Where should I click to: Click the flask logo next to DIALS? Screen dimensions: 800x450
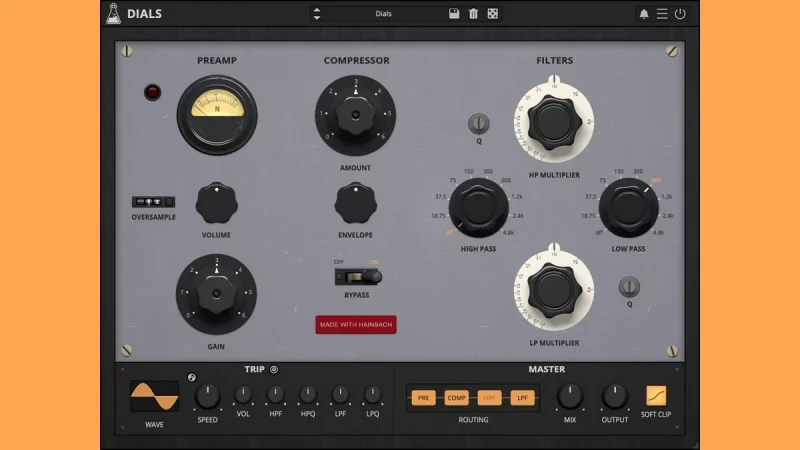[113, 14]
